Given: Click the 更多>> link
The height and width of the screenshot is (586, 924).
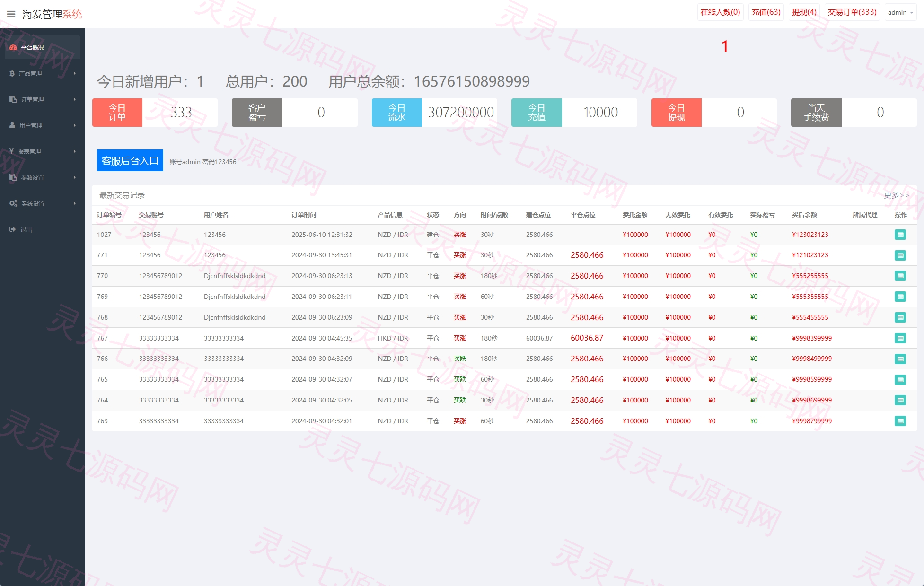Looking at the screenshot, I should point(897,195).
